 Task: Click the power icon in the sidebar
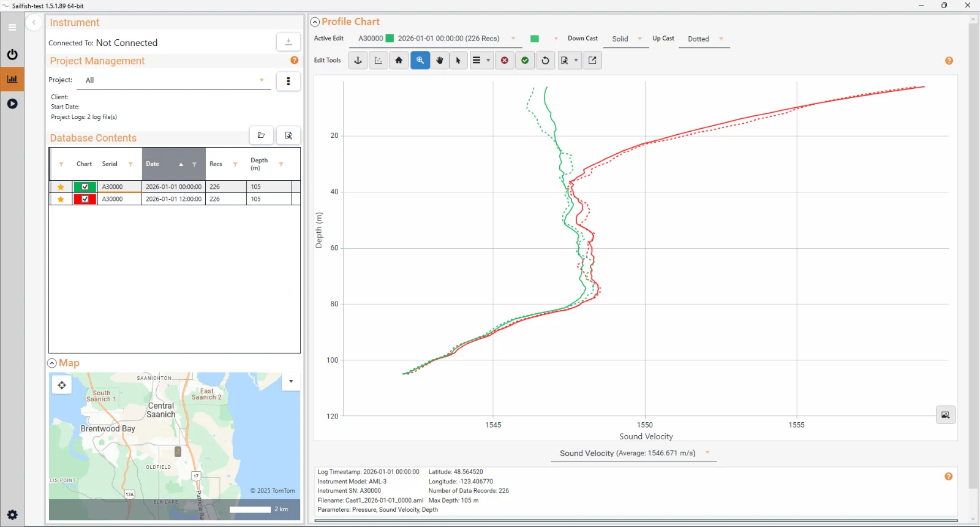pos(12,55)
